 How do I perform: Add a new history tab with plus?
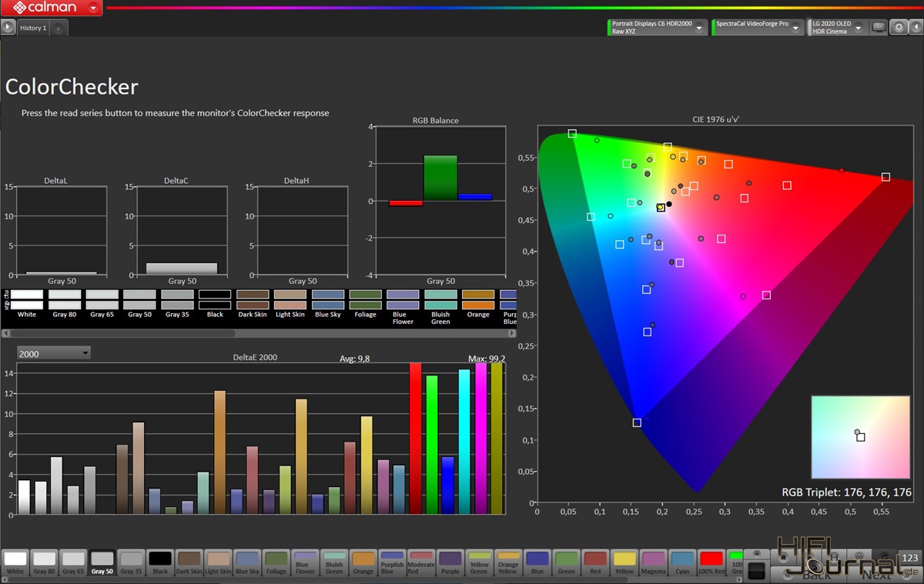[x=59, y=28]
